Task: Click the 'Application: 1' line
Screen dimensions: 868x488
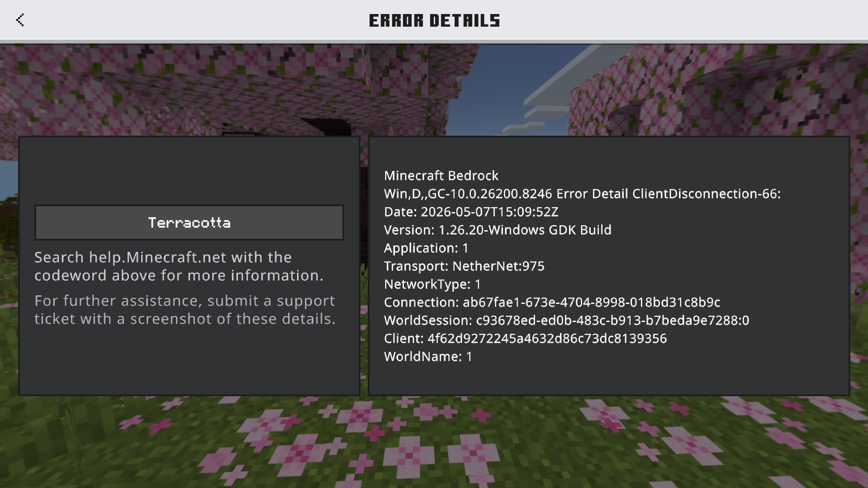Action: (x=426, y=248)
